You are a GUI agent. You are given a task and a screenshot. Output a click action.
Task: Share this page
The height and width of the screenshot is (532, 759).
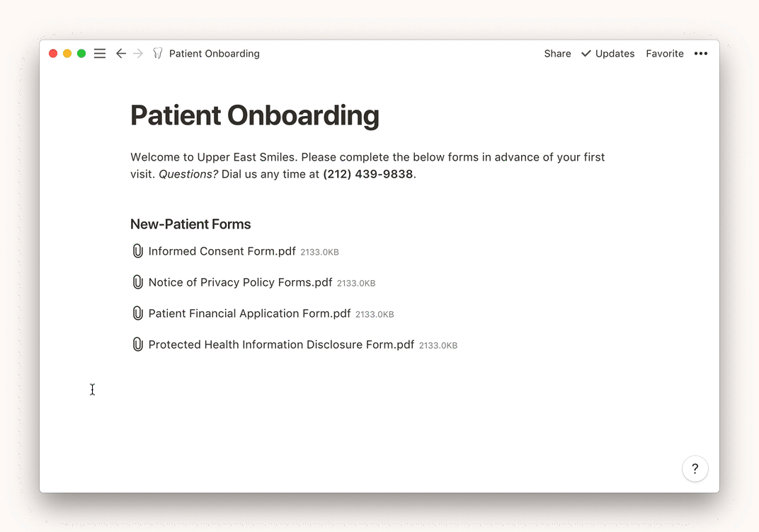coord(557,54)
